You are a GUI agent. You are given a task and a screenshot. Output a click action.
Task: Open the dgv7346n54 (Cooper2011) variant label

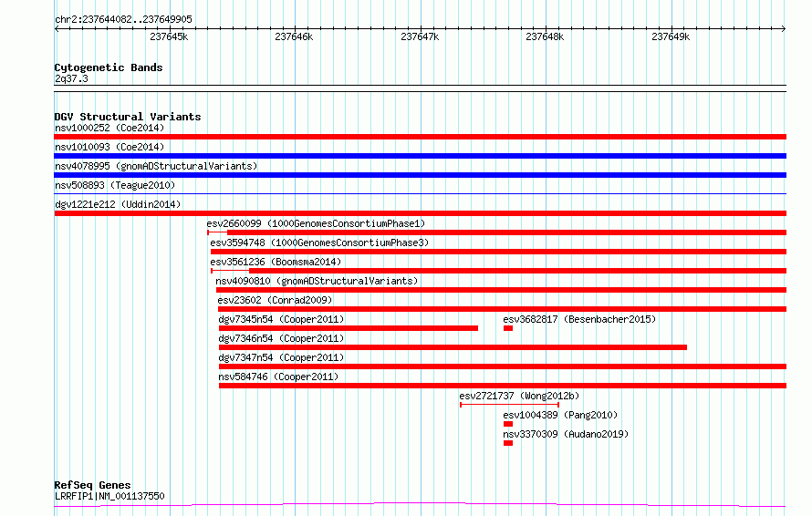(x=281, y=338)
